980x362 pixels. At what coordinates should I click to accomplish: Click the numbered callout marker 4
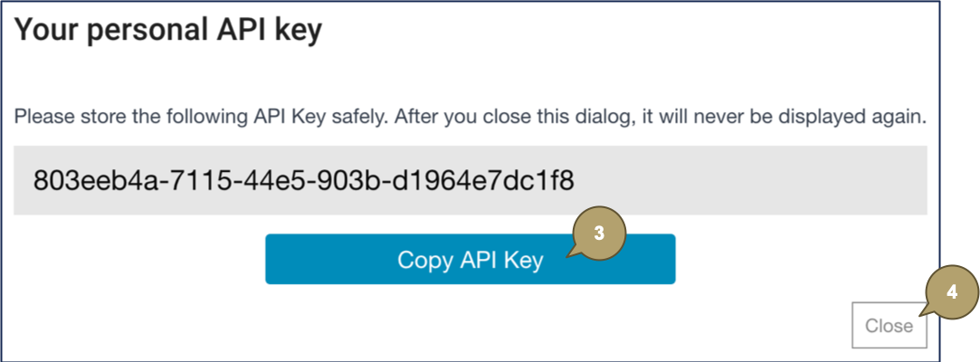(951, 294)
